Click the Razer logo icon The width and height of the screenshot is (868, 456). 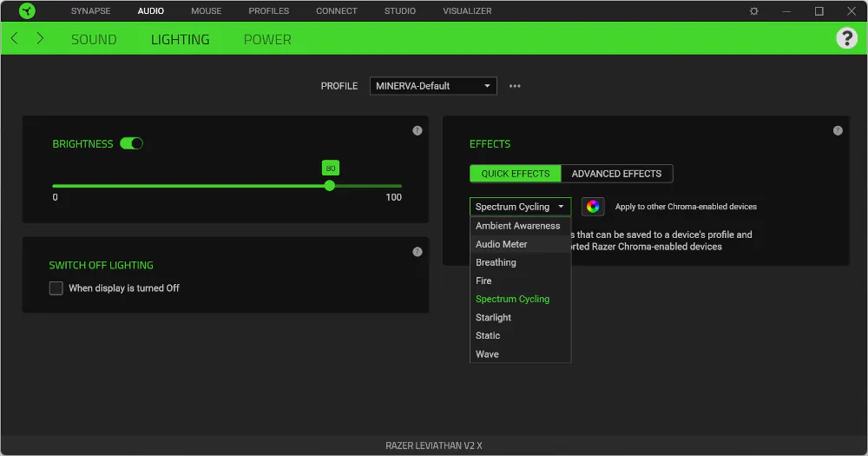click(x=27, y=10)
